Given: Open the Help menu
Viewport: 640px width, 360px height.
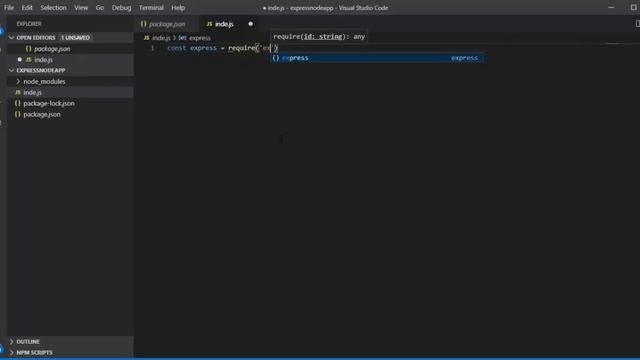Looking at the screenshot, I should pyautogui.click(x=178, y=8).
